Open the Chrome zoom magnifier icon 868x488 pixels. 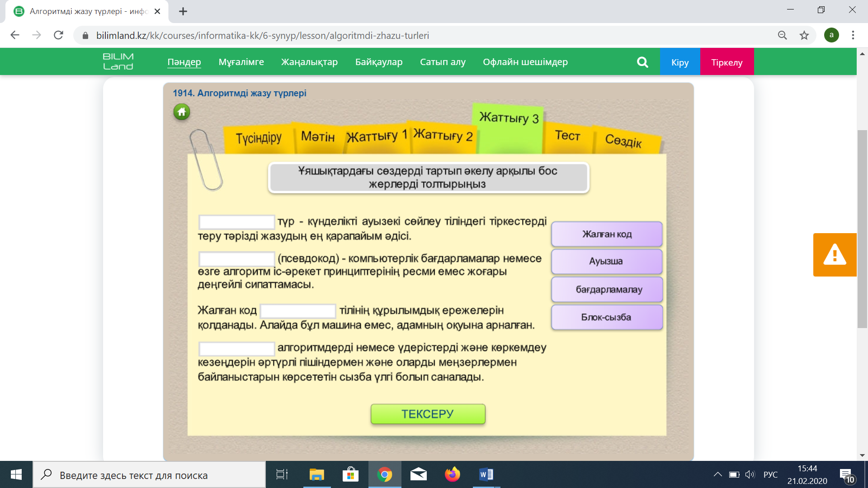783,35
